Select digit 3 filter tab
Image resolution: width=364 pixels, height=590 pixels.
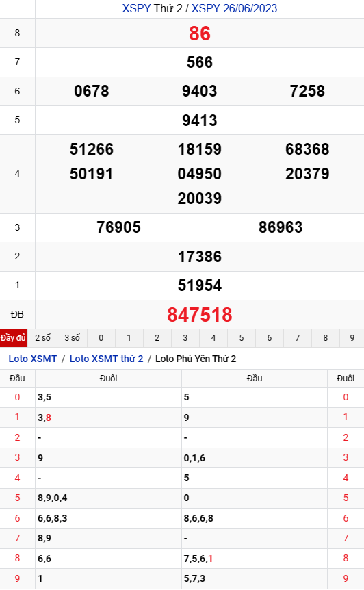click(185, 338)
